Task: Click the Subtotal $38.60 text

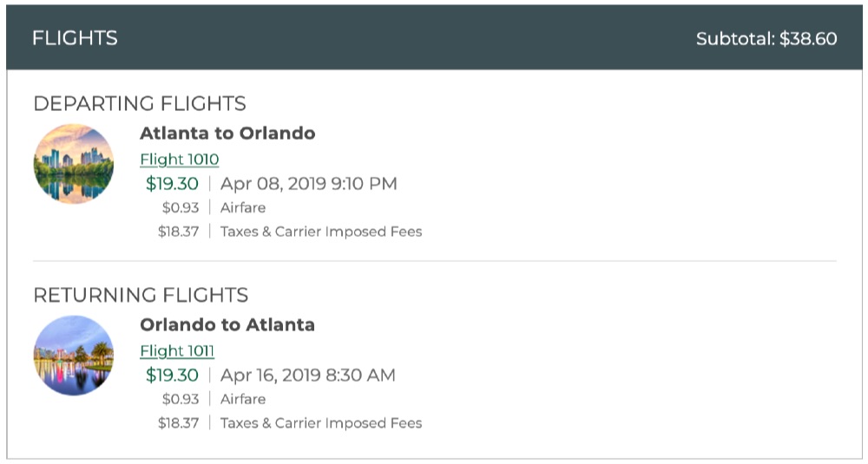Action: click(766, 39)
